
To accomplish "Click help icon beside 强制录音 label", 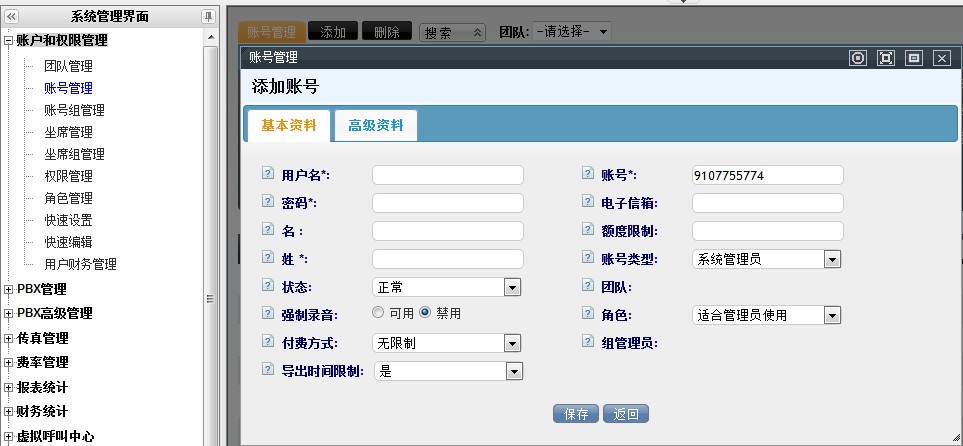I will pyautogui.click(x=267, y=314).
